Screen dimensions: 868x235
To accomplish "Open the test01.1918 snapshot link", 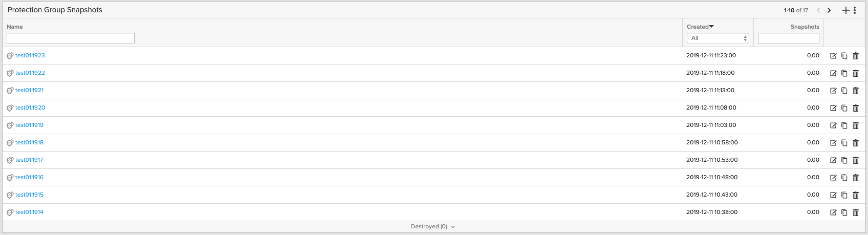I will coord(29,142).
